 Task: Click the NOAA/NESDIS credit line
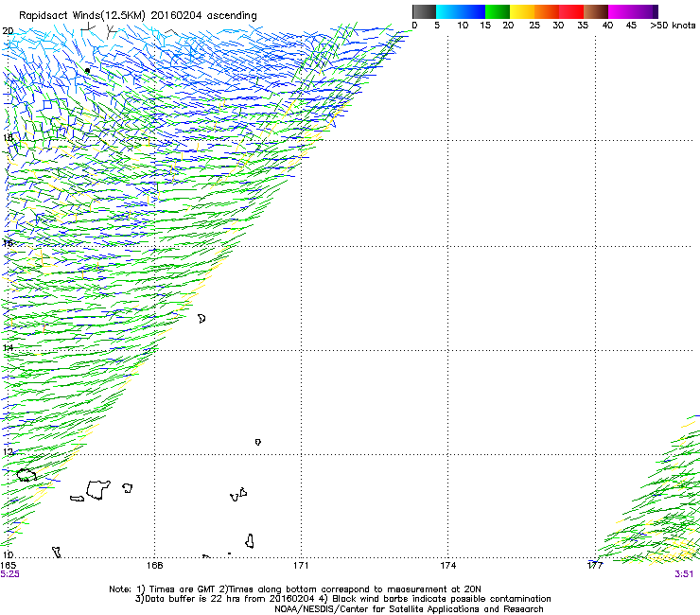(409, 609)
